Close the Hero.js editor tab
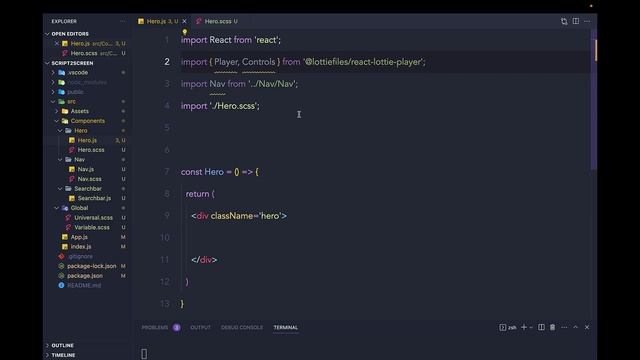This screenshot has width=640, height=360. point(184,21)
